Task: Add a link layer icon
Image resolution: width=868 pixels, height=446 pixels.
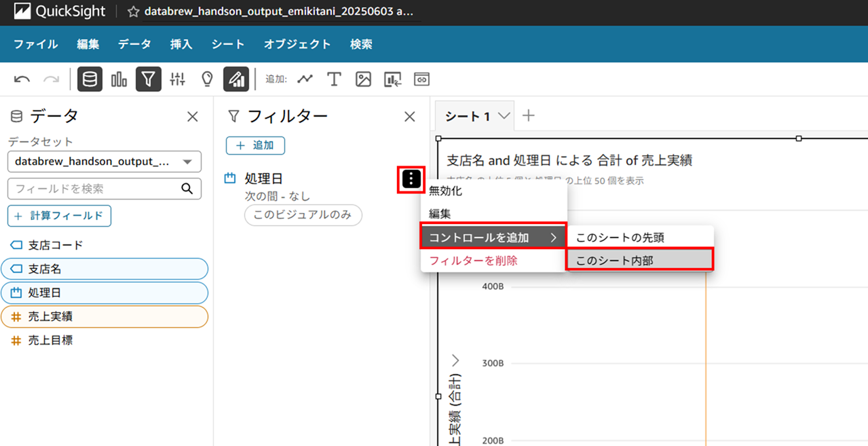Action: 421,79
